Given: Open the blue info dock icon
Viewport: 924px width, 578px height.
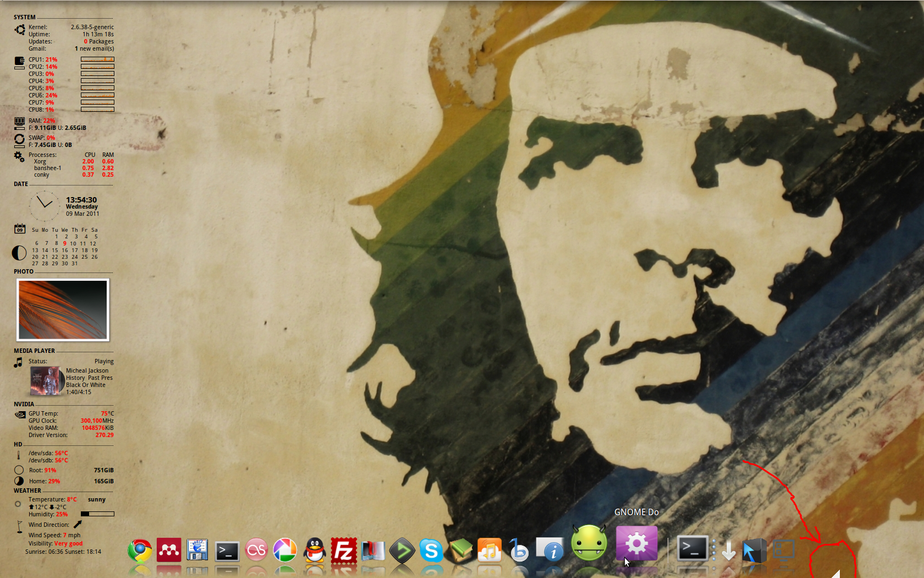Looking at the screenshot, I should [x=550, y=550].
